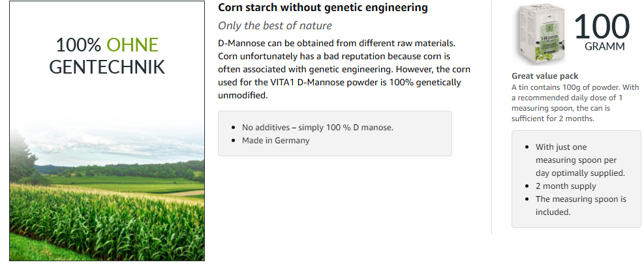The image size is (644, 269).
Task: Click the 'GRAMM' label under 100
Action: [x=604, y=47]
